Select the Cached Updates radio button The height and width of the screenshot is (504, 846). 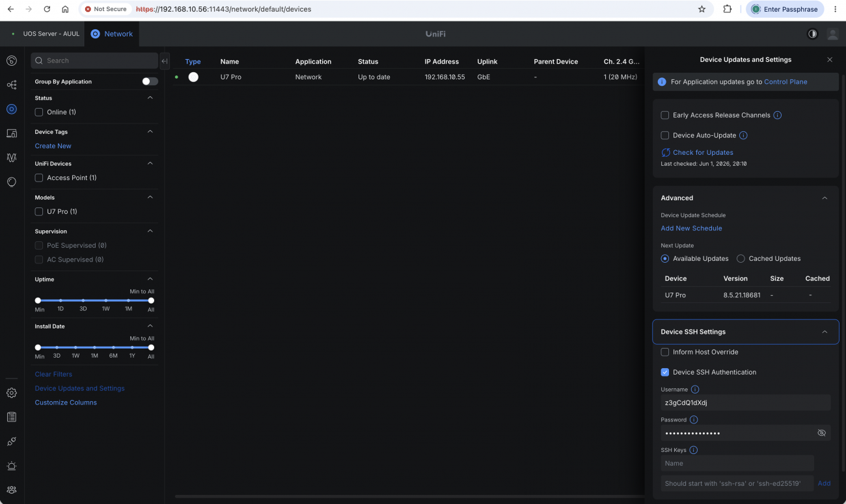click(741, 258)
